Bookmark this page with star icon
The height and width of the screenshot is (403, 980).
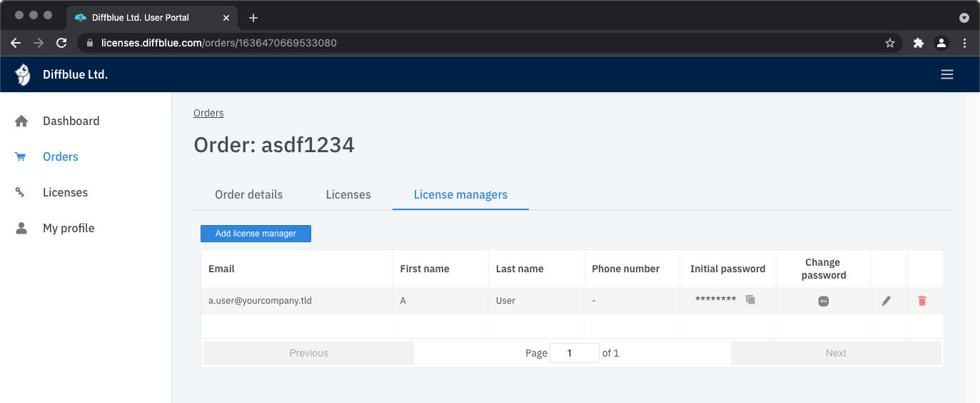(890, 43)
